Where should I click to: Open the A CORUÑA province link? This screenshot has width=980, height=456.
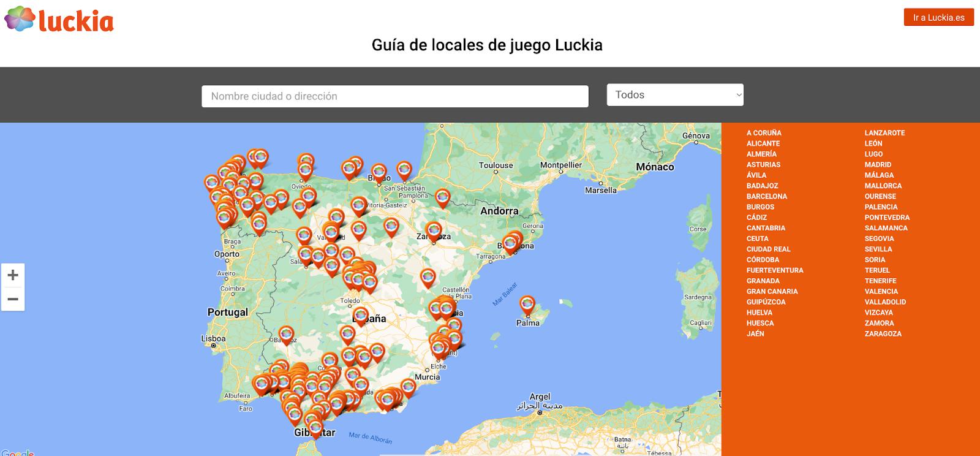tap(764, 133)
